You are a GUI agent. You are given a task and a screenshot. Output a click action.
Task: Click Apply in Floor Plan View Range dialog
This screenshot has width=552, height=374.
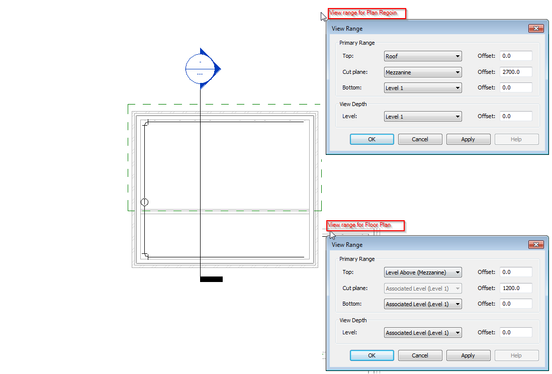[x=468, y=356]
